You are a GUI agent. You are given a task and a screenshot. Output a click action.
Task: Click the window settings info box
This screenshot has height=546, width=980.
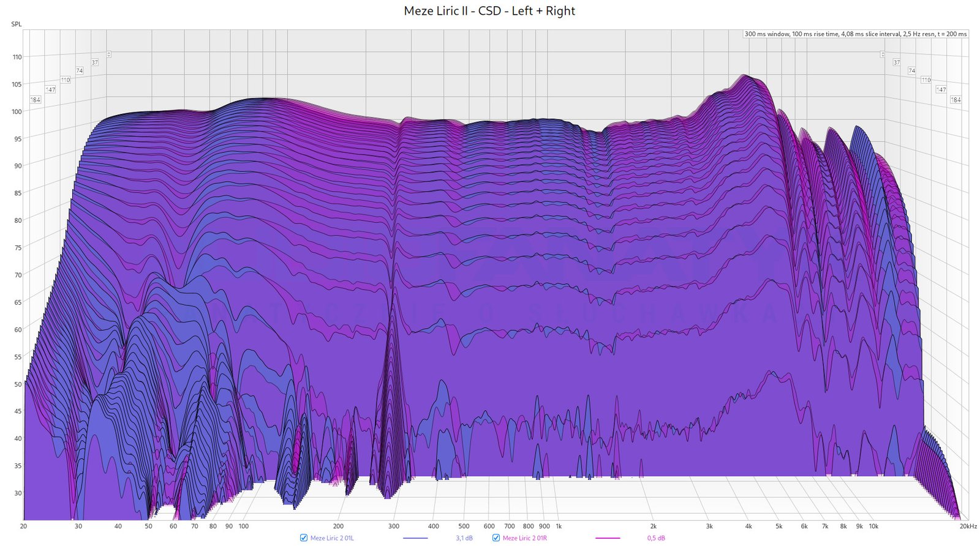pyautogui.click(x=856, y=34)
